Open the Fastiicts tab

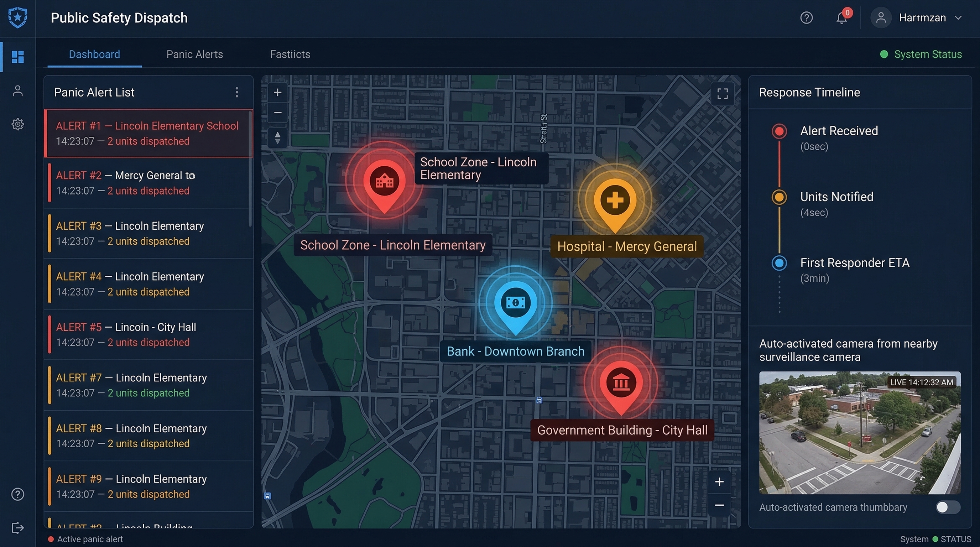point(290,54)
